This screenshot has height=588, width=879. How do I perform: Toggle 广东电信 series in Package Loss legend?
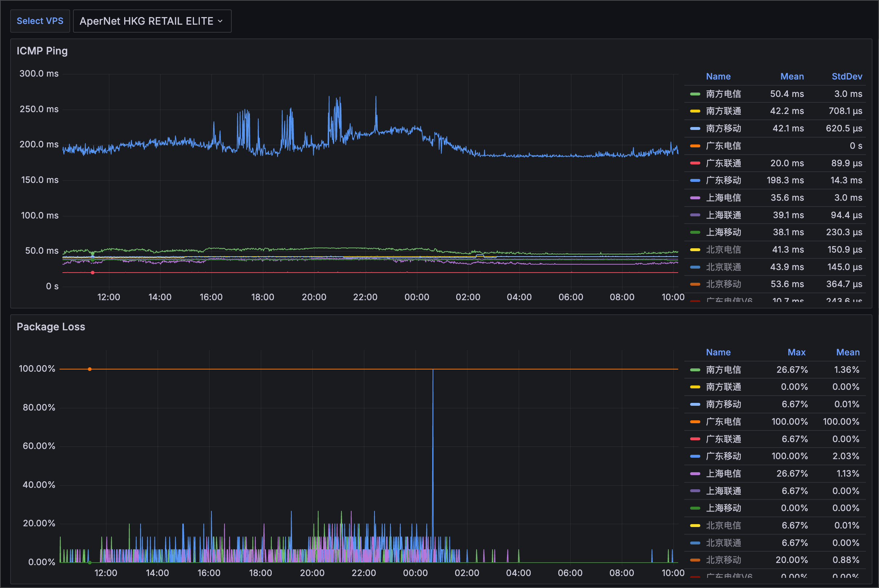coord(723,421)
